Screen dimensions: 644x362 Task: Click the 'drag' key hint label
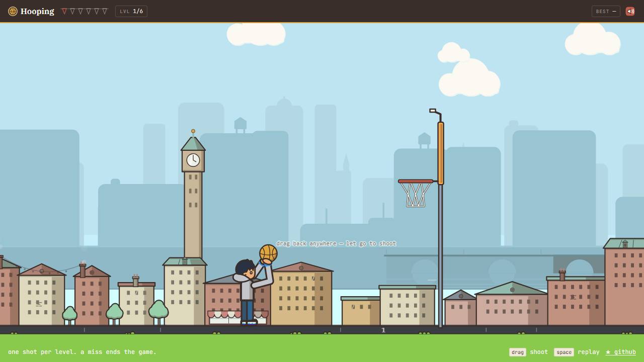(x=518, y=352)
